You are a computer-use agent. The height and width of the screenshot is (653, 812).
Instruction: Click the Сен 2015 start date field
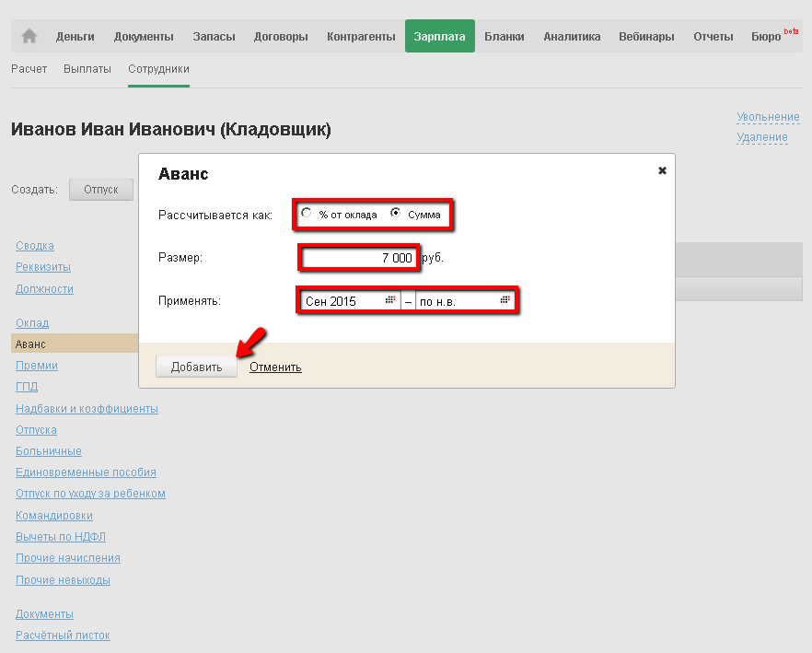pos(351,301)
